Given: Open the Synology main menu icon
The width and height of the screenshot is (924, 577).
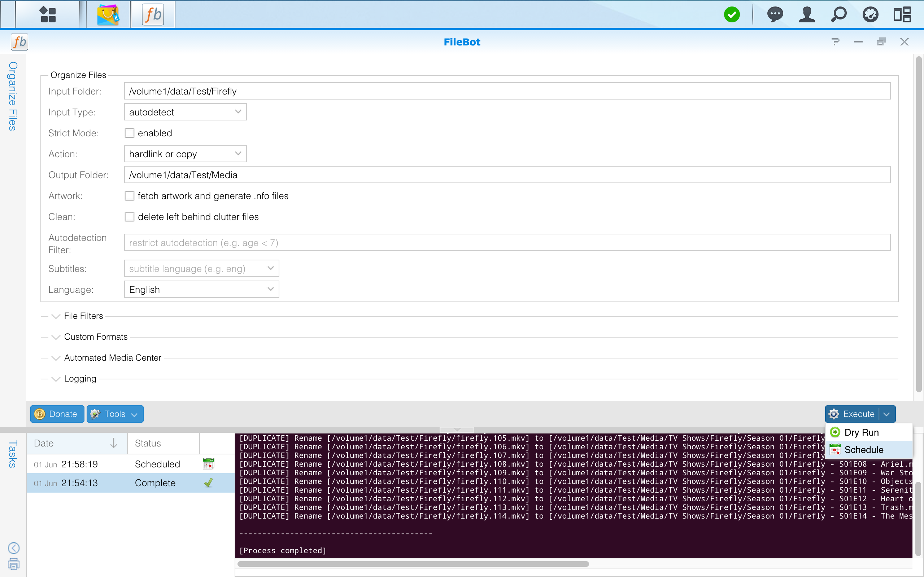Looking at the screenshot, I should pyautogui.click(x=48, y=14).
